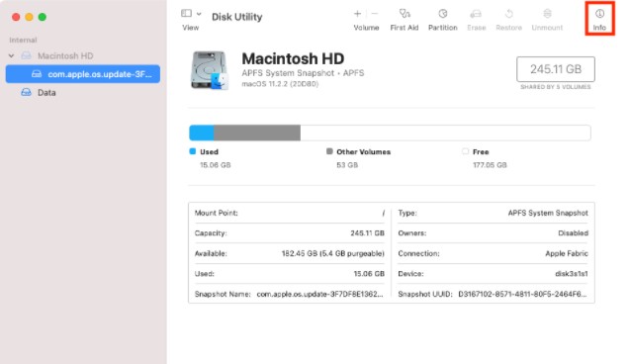Click the 177.05 GB Free value
The width and height of the screenshot is (629, 364).
[x=490, y=165]
